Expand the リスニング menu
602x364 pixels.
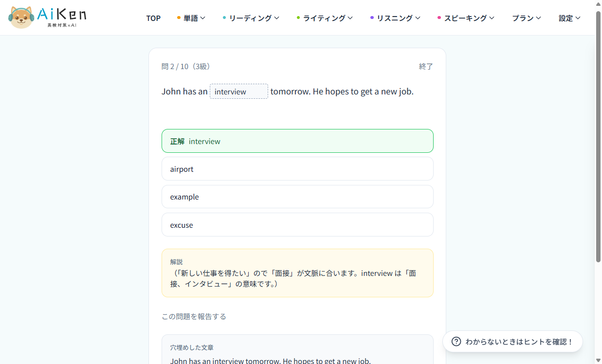pos(395,18)
